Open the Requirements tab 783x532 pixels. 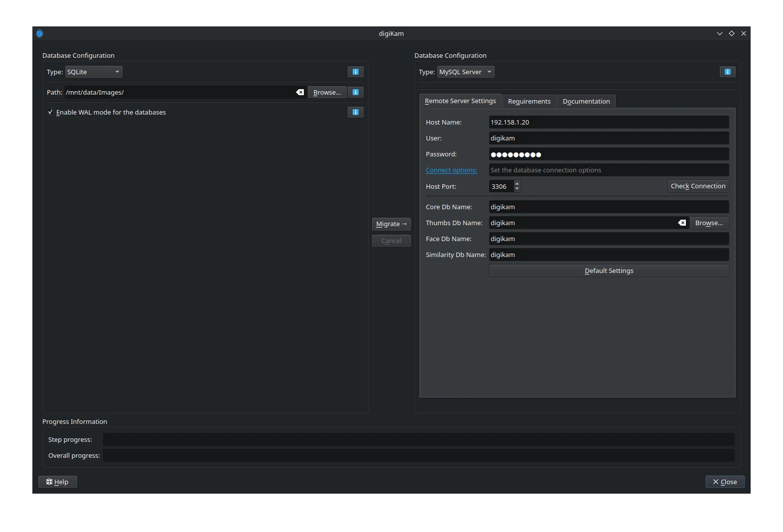(529, 101)
